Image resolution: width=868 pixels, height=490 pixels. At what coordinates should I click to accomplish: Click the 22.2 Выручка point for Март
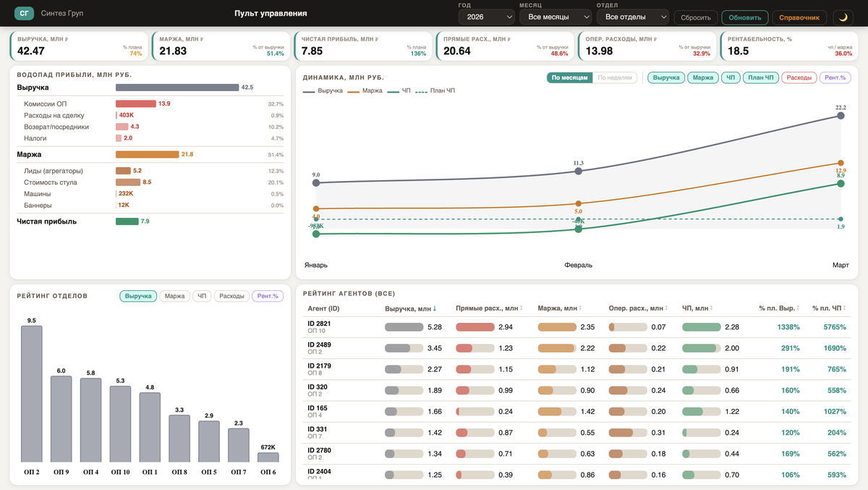841,116
